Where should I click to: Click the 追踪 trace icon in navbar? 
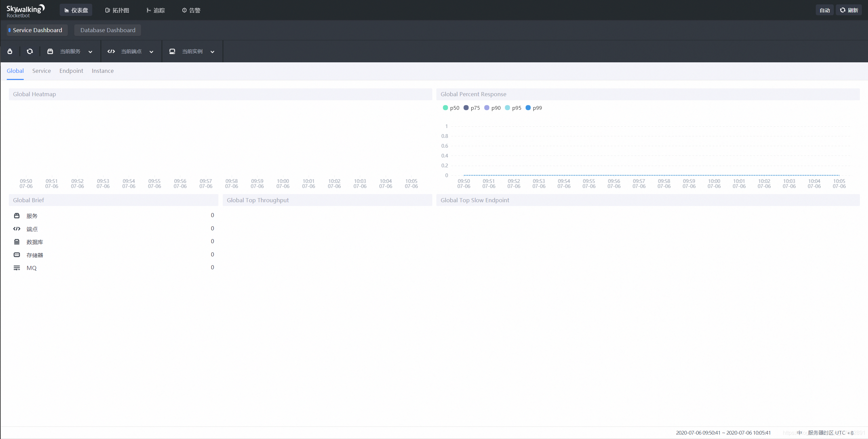[x=149, y=11]
